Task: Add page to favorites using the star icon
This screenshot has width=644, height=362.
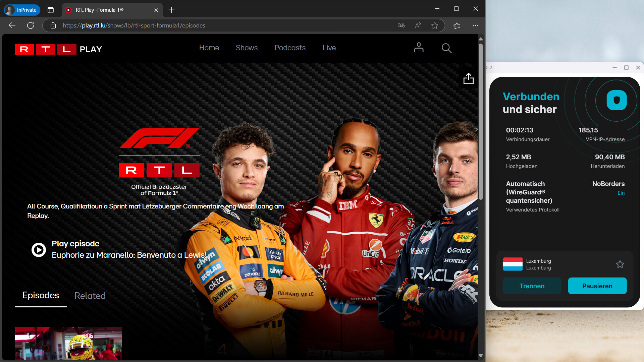Action: (x=435, y=25)
